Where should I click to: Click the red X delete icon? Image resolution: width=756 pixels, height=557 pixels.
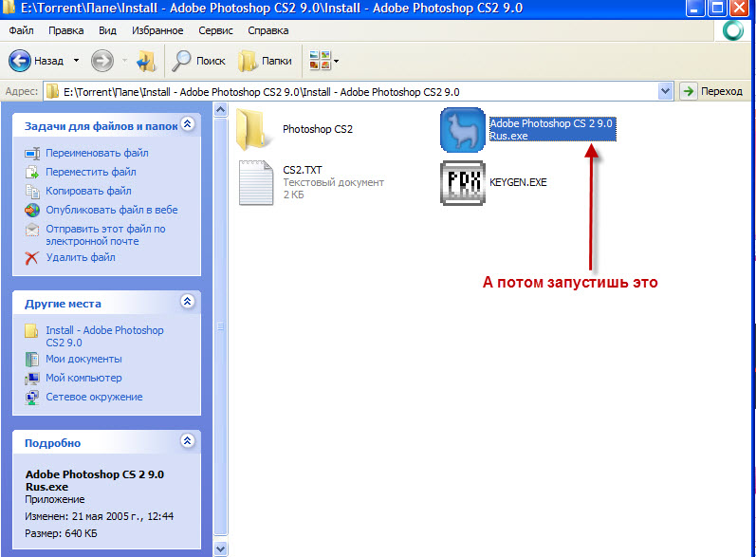tap(32, 258)
